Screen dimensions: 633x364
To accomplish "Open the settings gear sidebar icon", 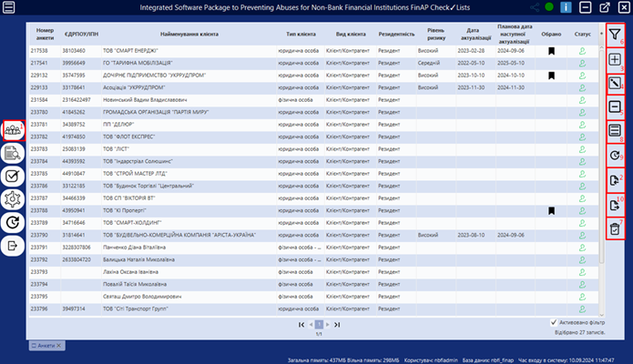I will pos(13,199).
